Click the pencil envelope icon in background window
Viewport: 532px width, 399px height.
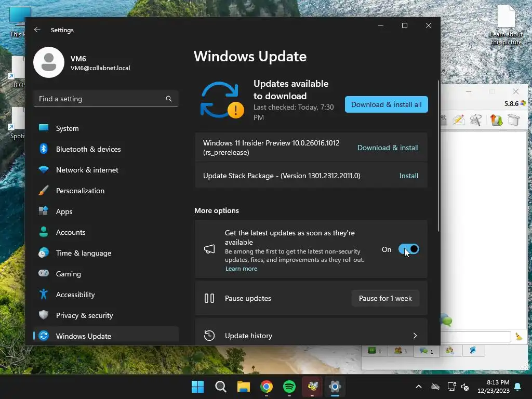458,120
